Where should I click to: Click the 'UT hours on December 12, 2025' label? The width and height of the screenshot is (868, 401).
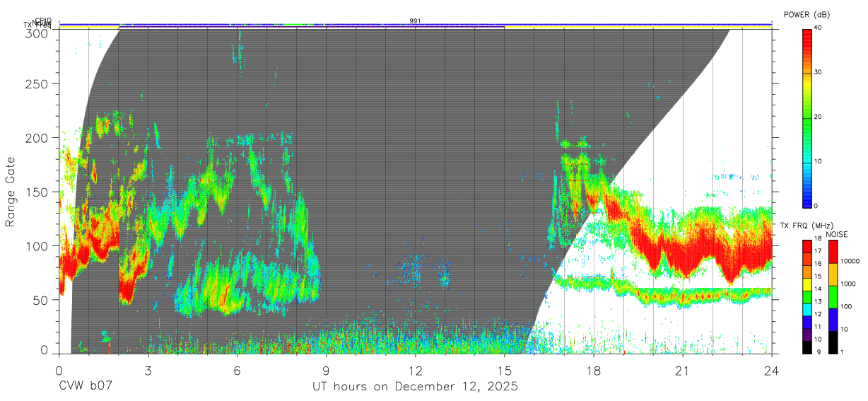(x=416, y=387)
